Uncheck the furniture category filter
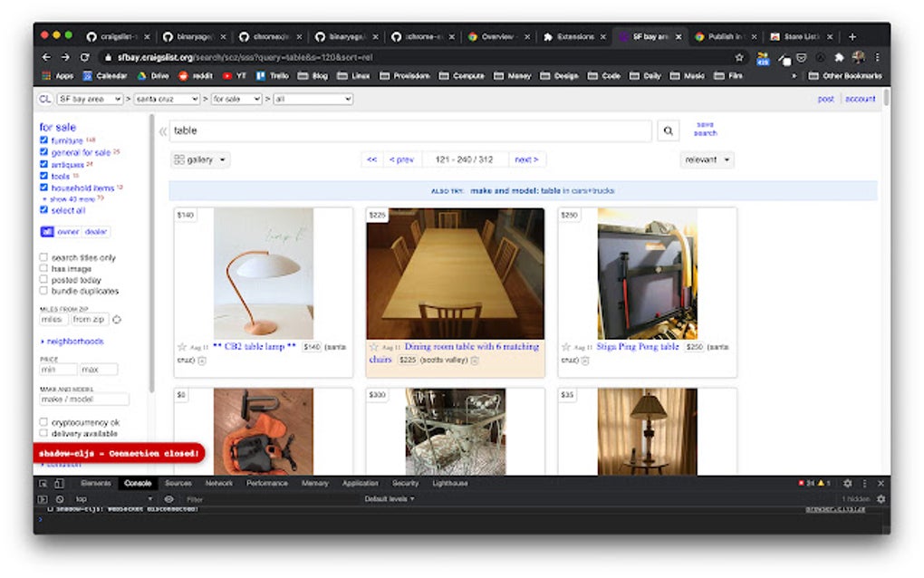Viewport: 924px width, 578px height. pos(43,140)
